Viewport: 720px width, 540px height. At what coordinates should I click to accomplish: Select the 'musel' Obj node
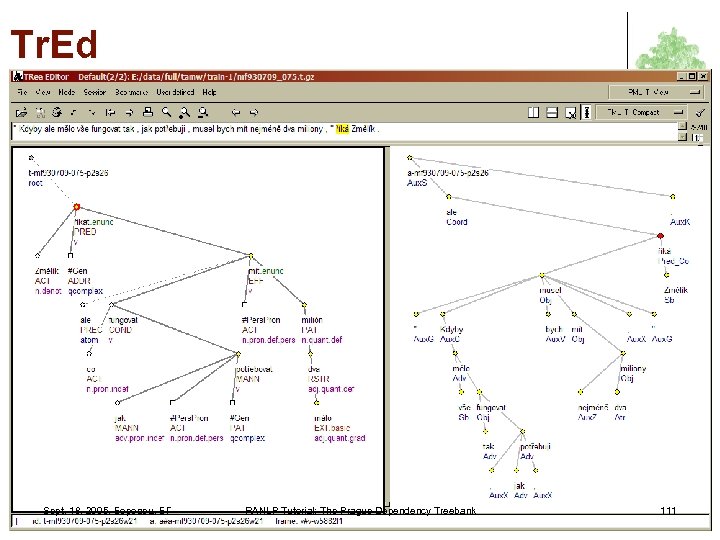tap(542, 275)
